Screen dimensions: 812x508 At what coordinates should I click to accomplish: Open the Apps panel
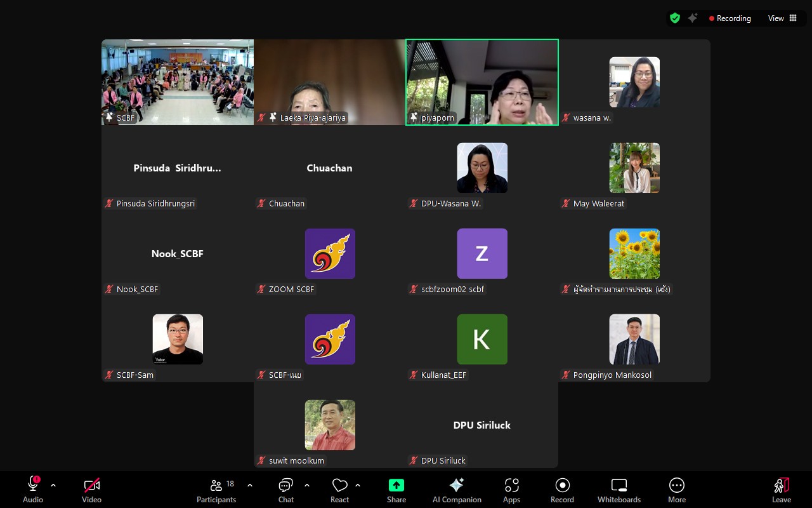pos(511,490)
